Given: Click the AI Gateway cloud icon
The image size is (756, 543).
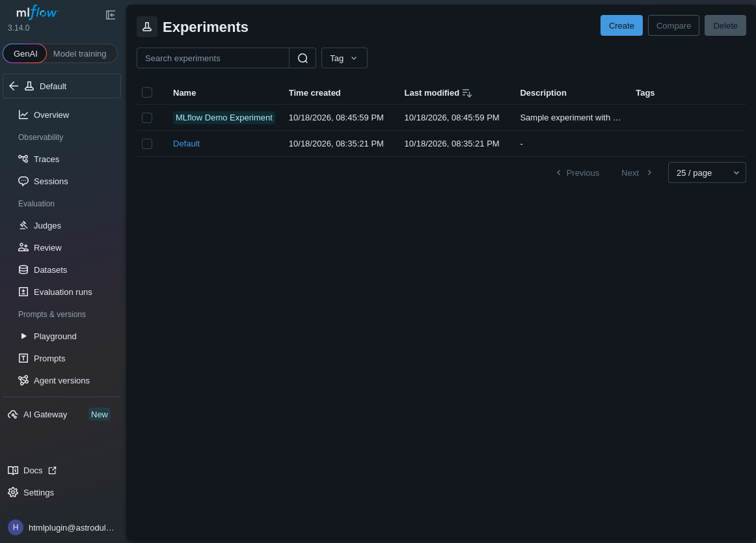Looking at the screenshot, I should (x=13, y=415).
